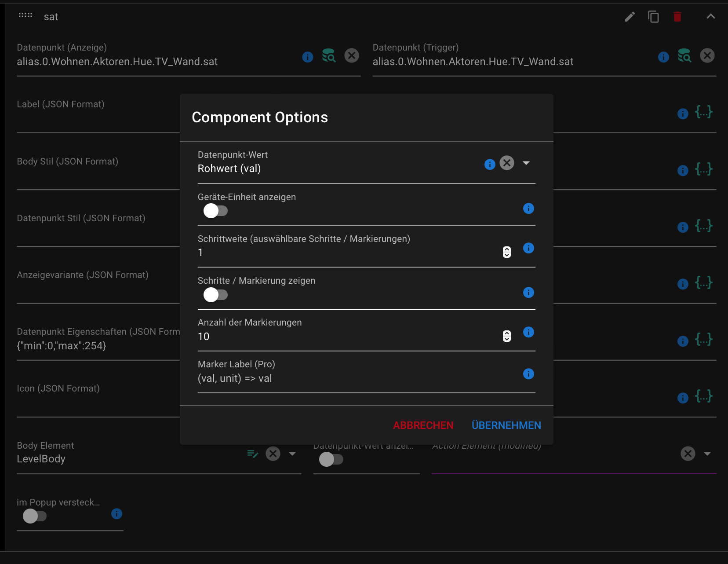Clear the Datenpunkt-Wert selection
Viewport: 728px width, 564px height.
pyautogui.click(x=507, y=163)
